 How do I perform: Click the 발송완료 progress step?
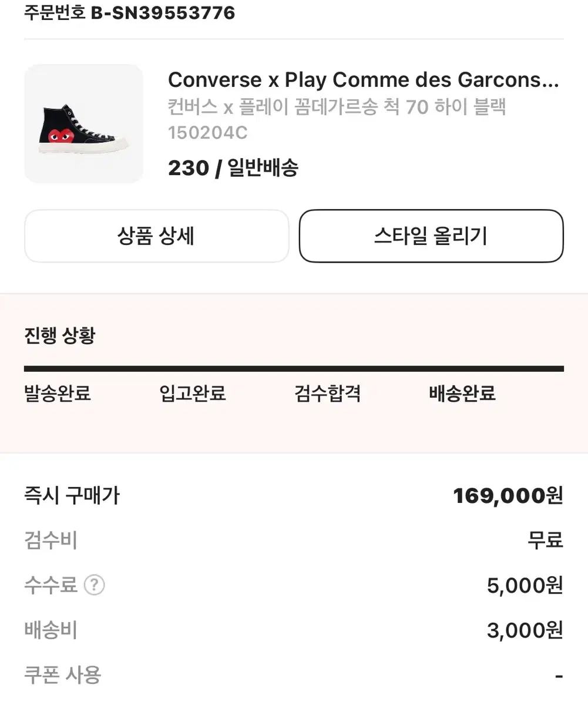58,393
